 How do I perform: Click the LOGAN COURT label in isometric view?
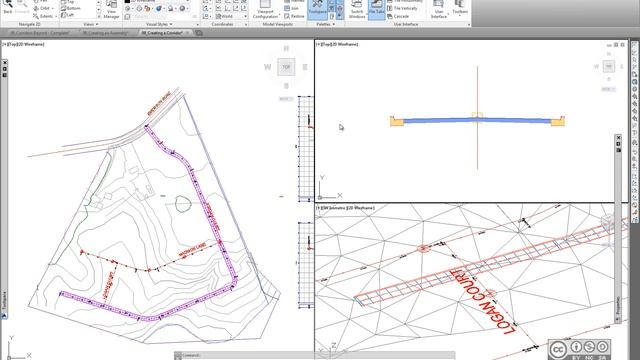pos(481,302)
